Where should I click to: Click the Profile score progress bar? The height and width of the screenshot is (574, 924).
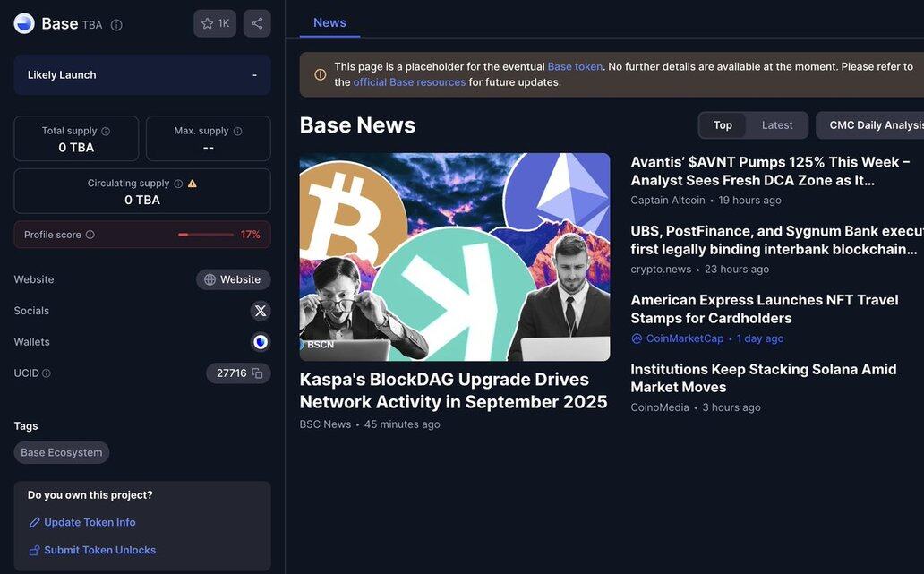pos(206,235)
